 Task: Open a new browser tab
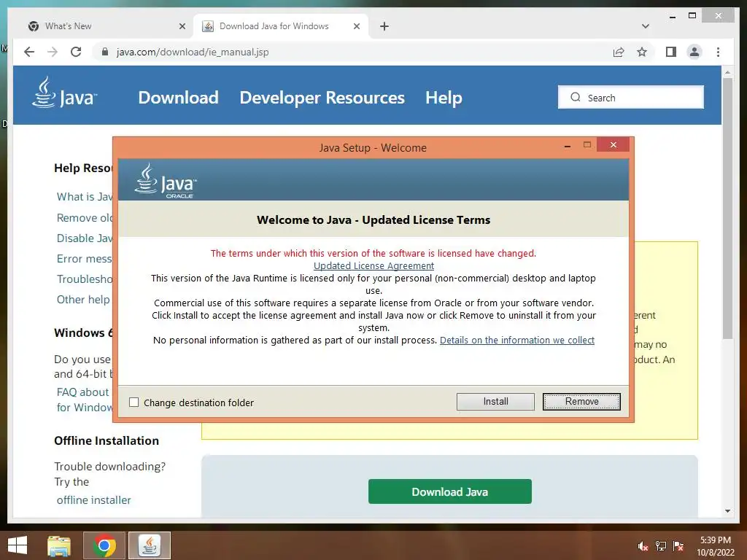pos(384,26)
